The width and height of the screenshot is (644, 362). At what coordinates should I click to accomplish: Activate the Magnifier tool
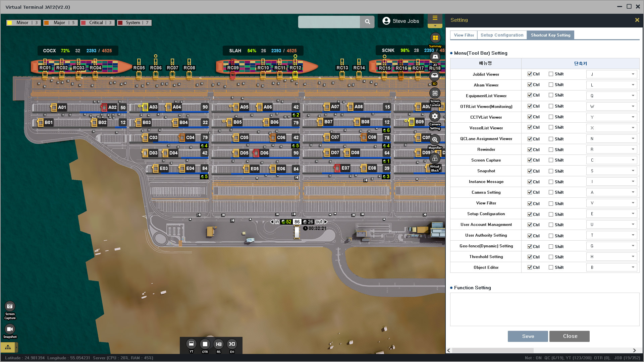pyautogui.click(x=435, y=140)
